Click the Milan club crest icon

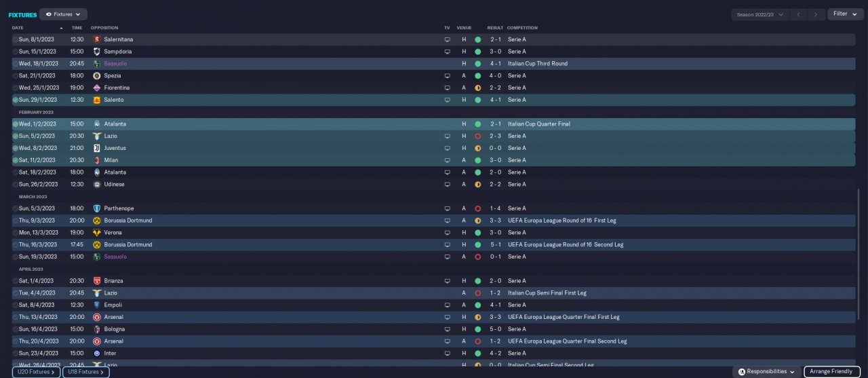coord(96,160)
